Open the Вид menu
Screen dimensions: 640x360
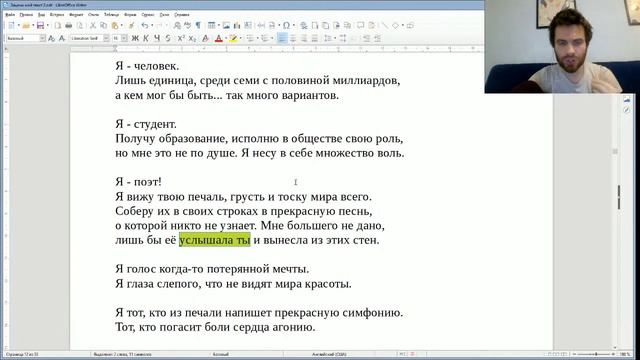pos(41,15)
